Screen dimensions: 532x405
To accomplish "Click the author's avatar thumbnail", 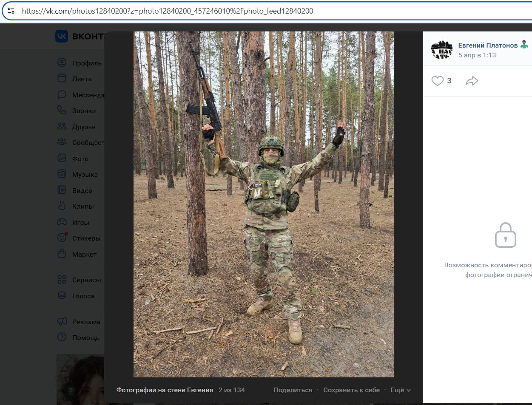I will (442, 50).
